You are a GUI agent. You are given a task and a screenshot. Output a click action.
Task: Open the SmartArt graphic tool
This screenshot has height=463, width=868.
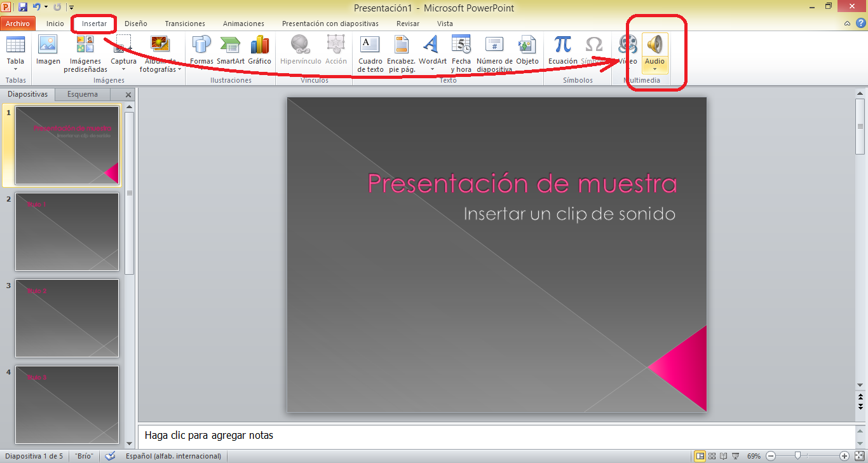230,46
